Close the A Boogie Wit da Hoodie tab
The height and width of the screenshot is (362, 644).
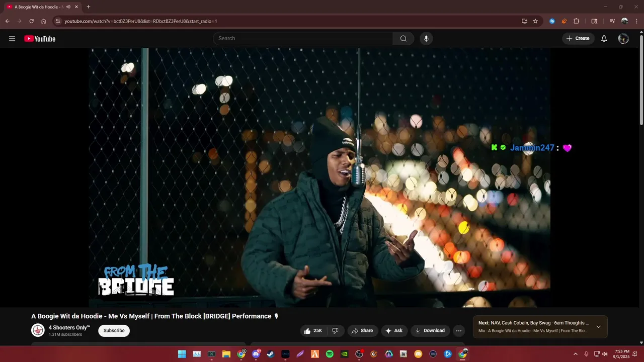pos(76,7)
